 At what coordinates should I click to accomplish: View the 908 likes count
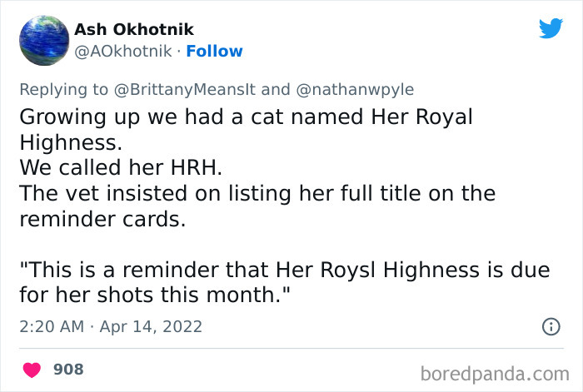pos(68,368)
